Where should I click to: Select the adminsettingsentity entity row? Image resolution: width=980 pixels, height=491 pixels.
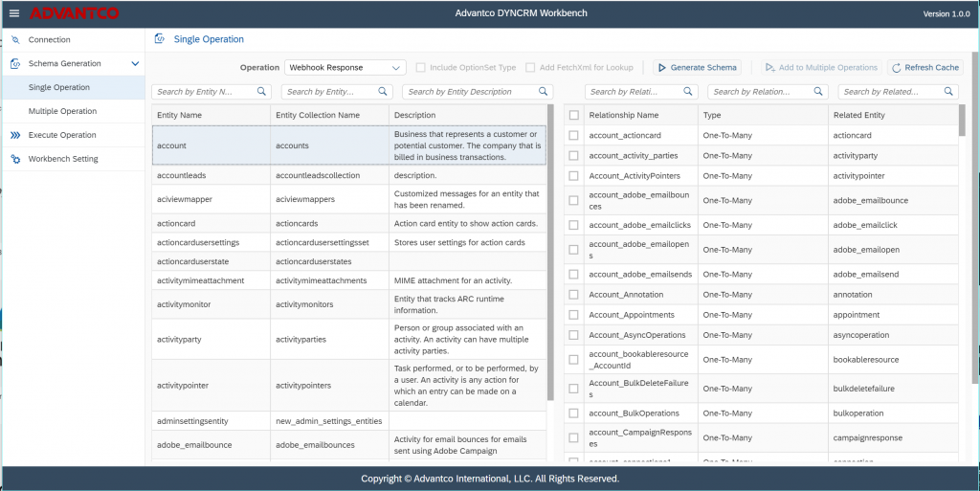pyautogui.click(x=348, y=421)
